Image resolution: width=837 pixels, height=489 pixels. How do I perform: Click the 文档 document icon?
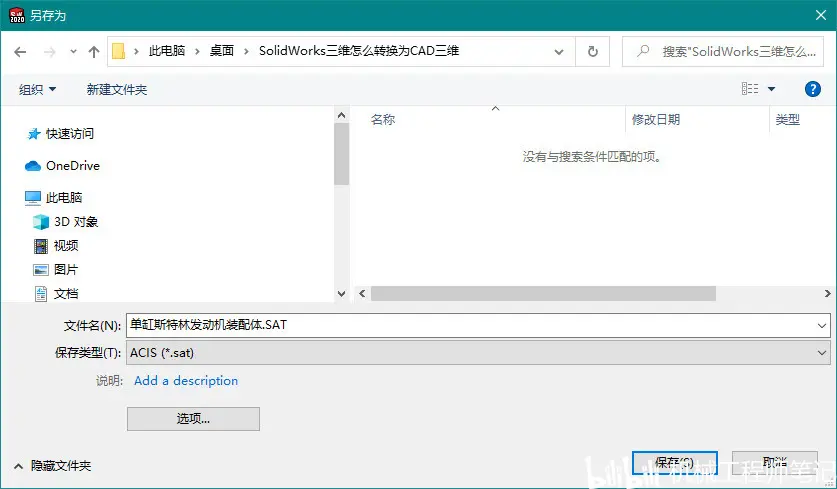point(41,294)
